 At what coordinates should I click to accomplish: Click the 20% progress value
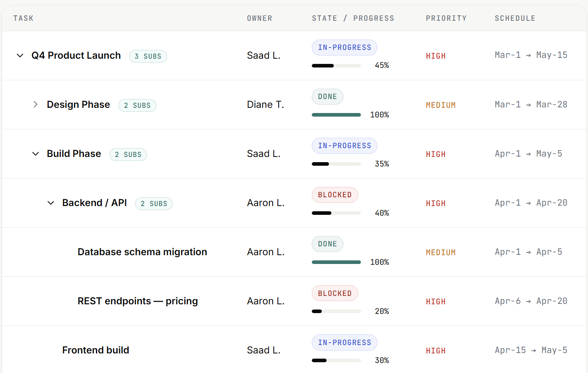pyautogui.click(x=382, y=311)
